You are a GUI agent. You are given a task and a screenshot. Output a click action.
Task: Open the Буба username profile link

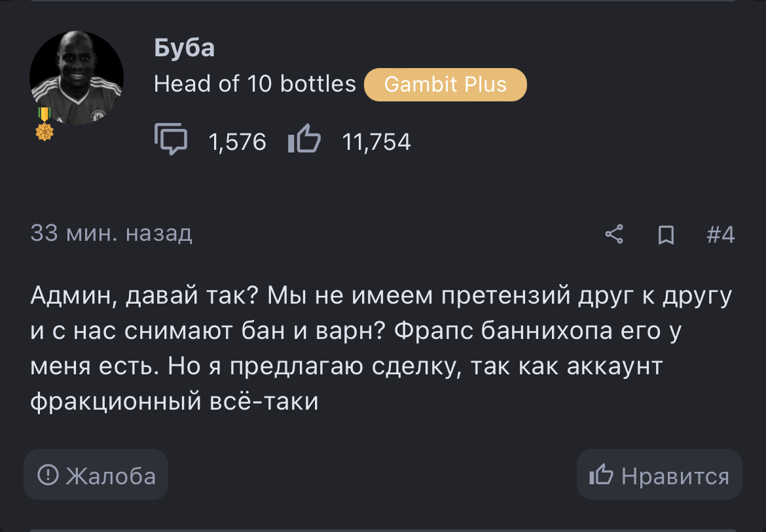coord(184,48)
